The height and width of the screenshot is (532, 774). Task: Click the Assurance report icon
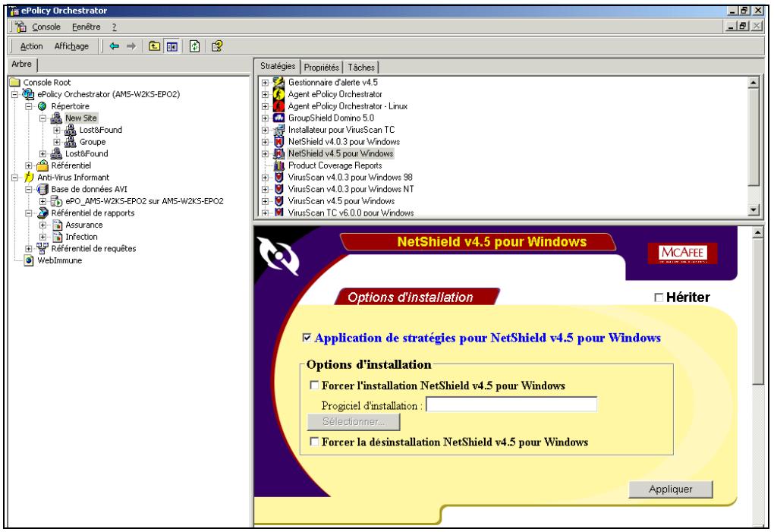[x=57, y=225]
